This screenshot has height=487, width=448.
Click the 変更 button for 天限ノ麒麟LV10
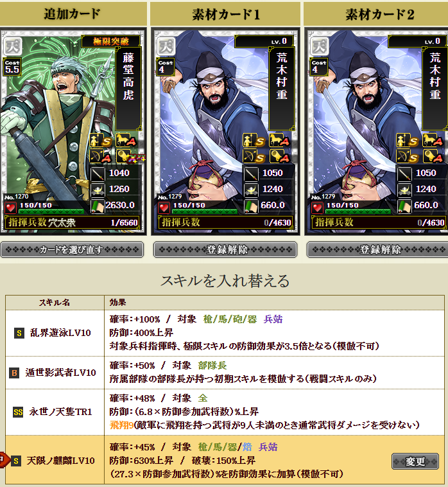pyautogui.click(x=415, y=461)
